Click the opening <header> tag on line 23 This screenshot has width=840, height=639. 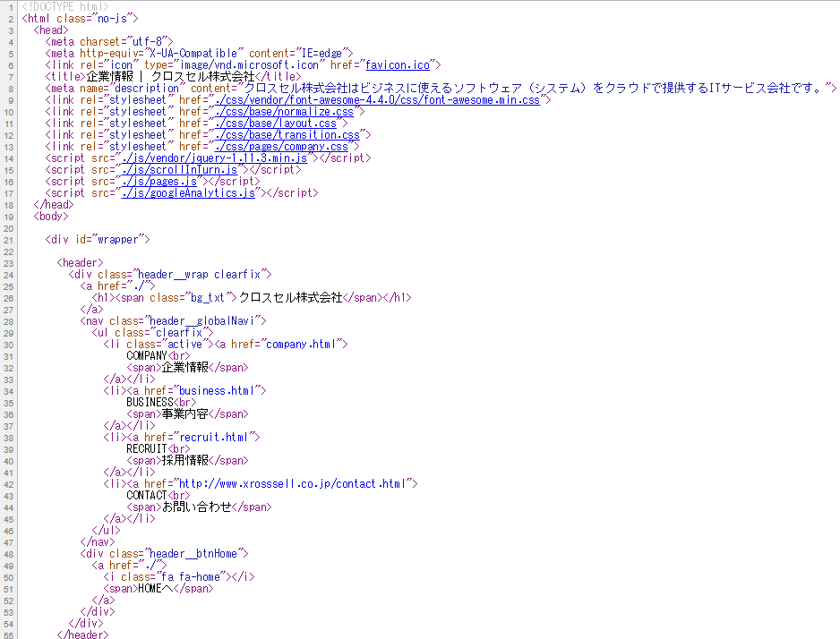(x=80, y=263)
